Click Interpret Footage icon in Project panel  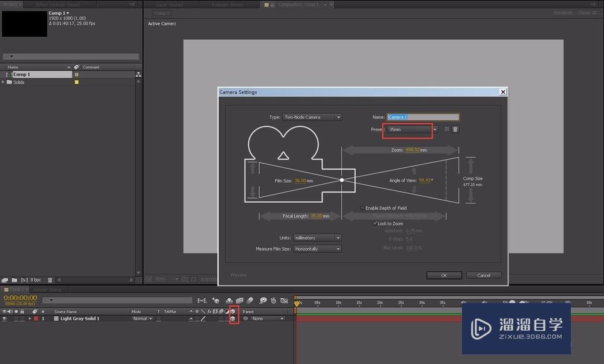[5, 280]
